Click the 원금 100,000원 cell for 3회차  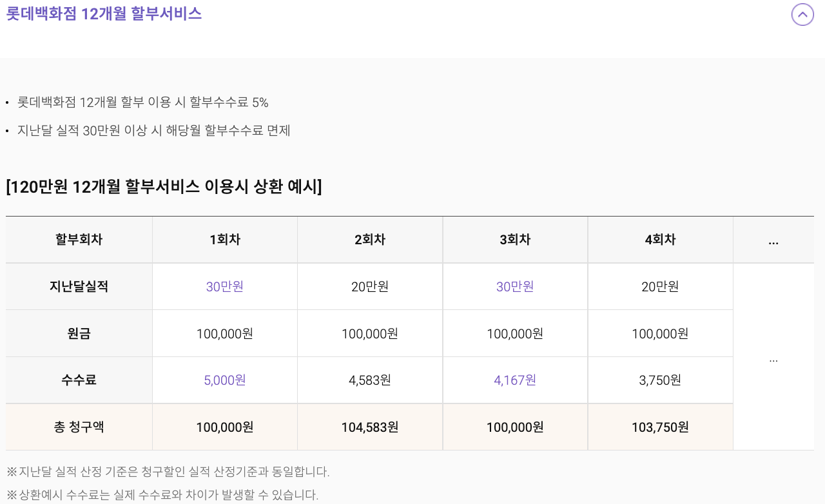point(515,333)
